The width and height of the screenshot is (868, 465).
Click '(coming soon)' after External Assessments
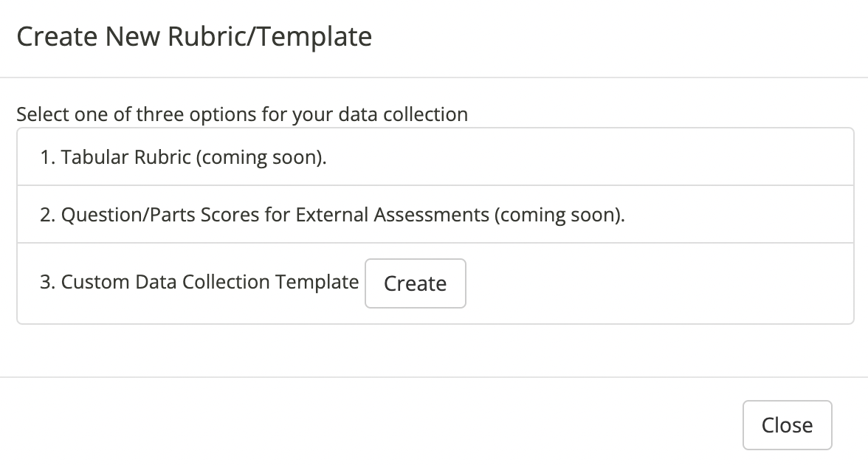pos(559,216)
